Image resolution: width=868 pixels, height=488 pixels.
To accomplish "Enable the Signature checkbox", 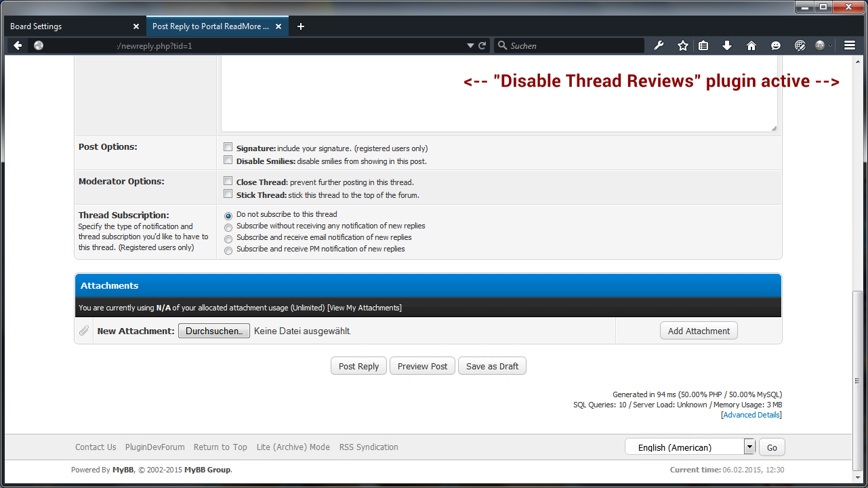I will point(228,147).
